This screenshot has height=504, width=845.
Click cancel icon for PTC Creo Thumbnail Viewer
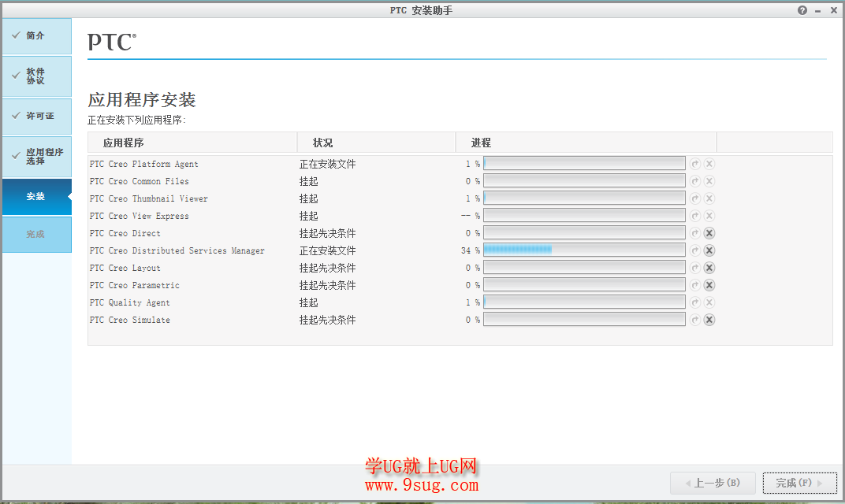(709, 198)
